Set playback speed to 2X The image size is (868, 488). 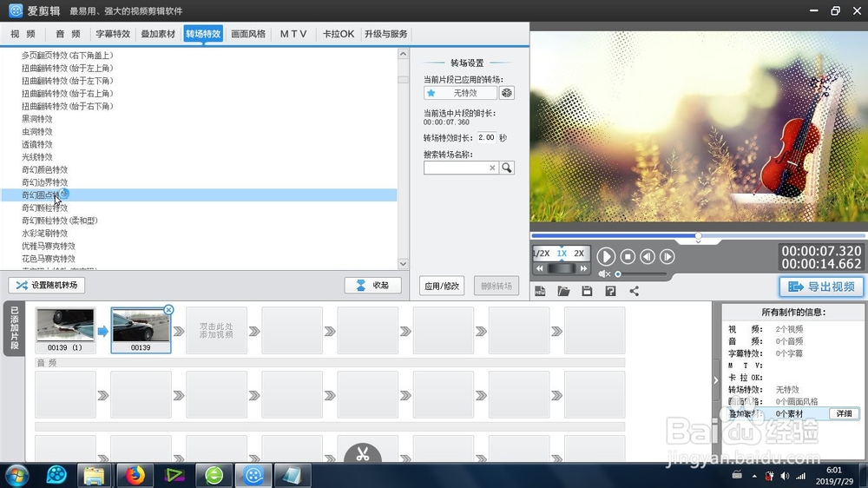(579, 254)
